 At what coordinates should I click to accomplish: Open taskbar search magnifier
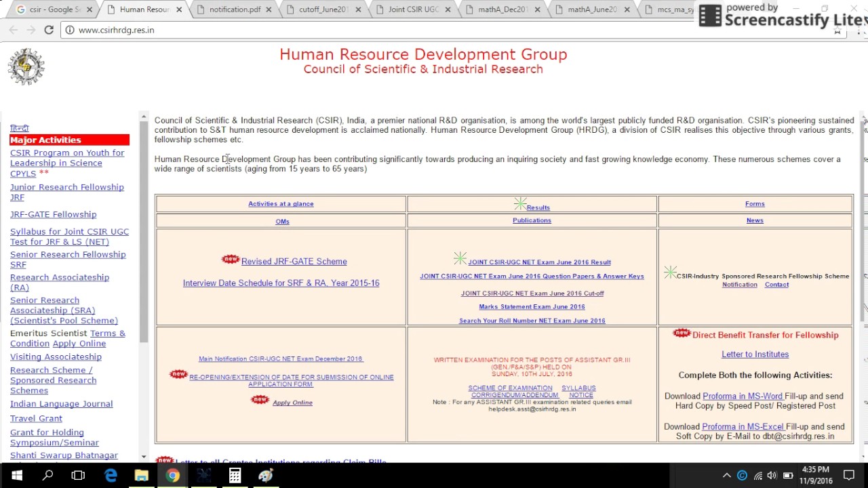tap(47, 476)
